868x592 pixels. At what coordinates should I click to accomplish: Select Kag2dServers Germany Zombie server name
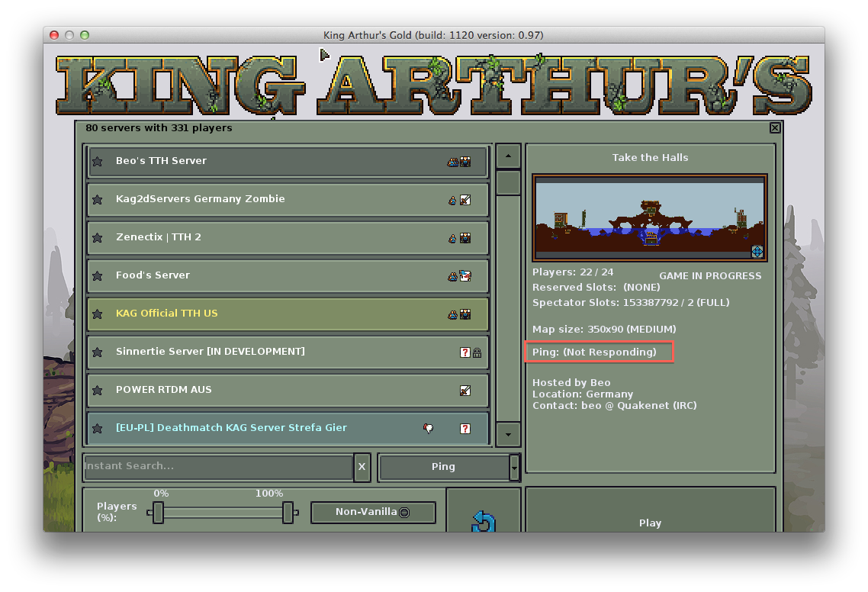(x=201, y=199)
